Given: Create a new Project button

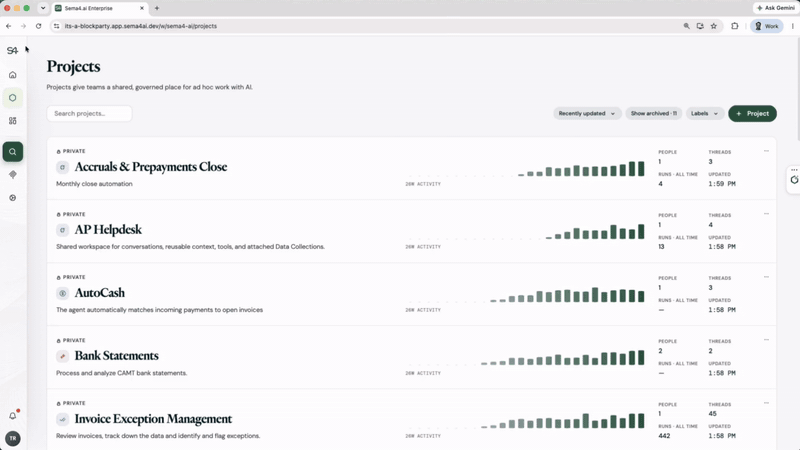Looking at the screenshot, I should [x=753, y=113].
